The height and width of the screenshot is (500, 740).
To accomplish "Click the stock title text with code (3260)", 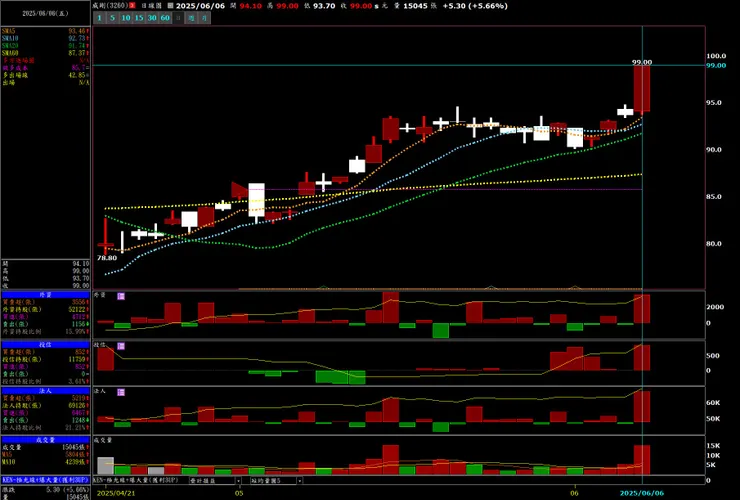I will click(x=111, y=6).
